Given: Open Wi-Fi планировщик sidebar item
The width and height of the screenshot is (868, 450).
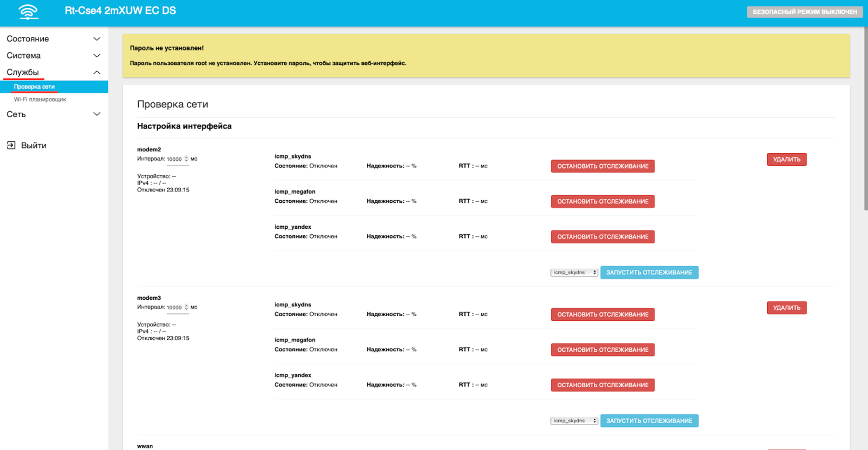Looking at the screenshot, I should pyautogui.click(x=40, y=99).
